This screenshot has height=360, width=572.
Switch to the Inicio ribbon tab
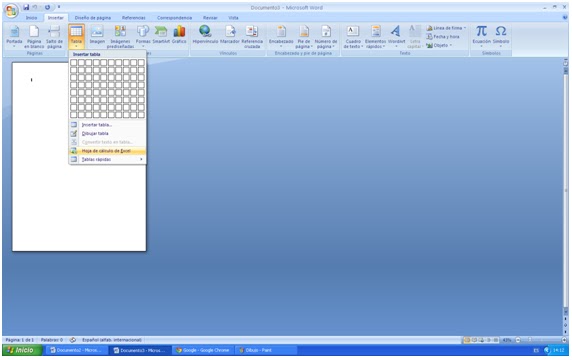(x=31, y=18)
